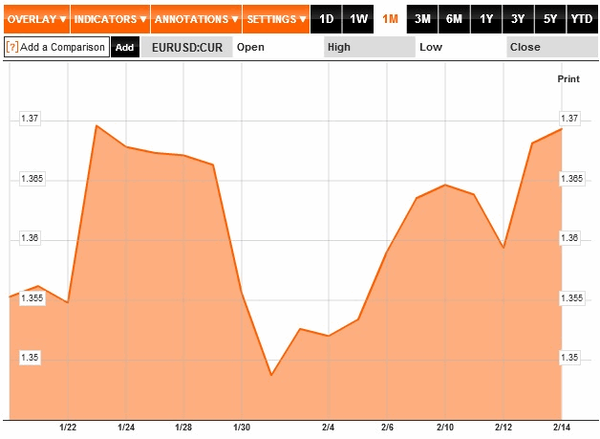The width and height of the screenshot is (600, 439).
Task: Click the 2/10 date label
Action: click(445, 428)
